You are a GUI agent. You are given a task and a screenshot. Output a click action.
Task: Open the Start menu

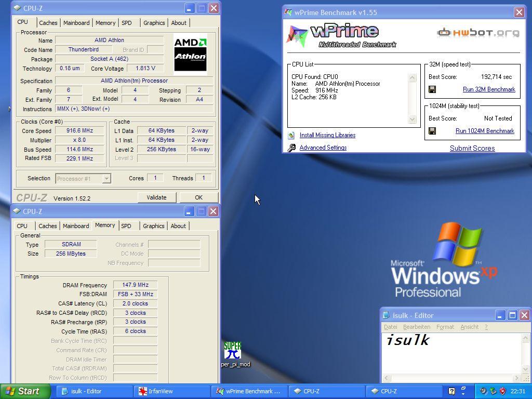[x=25, y=391]
